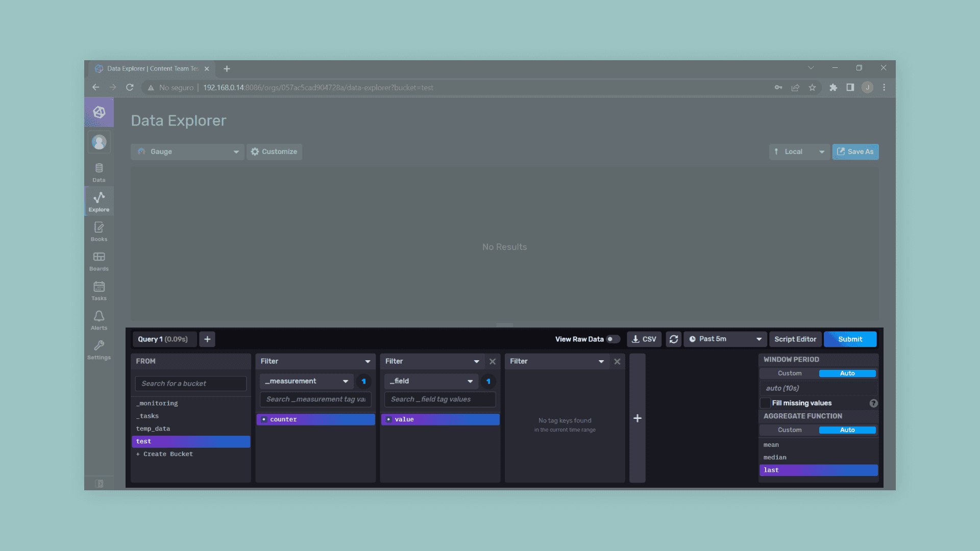Screen dimensions: 980x551
Task: Select temp_data bucket from list
Action: point(153,429)
